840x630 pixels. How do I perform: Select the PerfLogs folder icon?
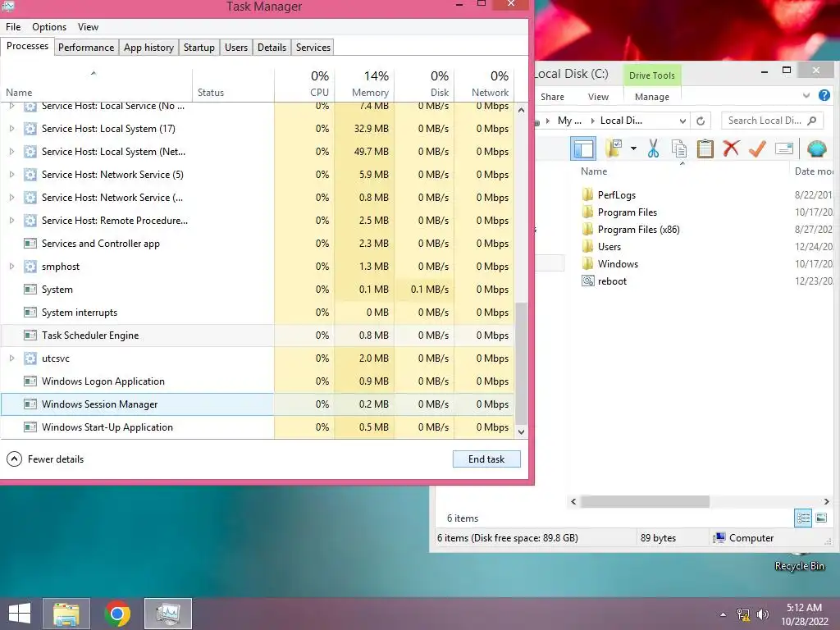587,194
